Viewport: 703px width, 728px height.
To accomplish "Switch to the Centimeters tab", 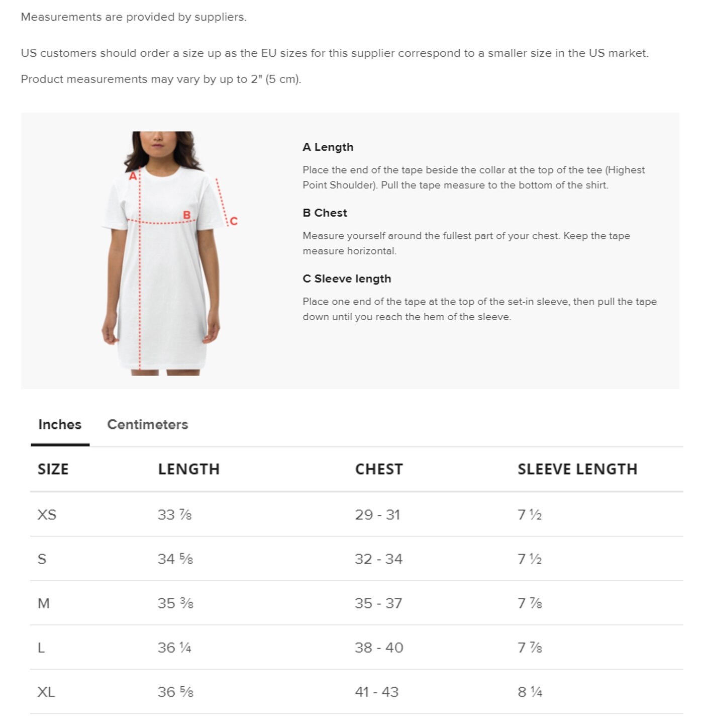I will pyautogui.click(x=147, y=424).
